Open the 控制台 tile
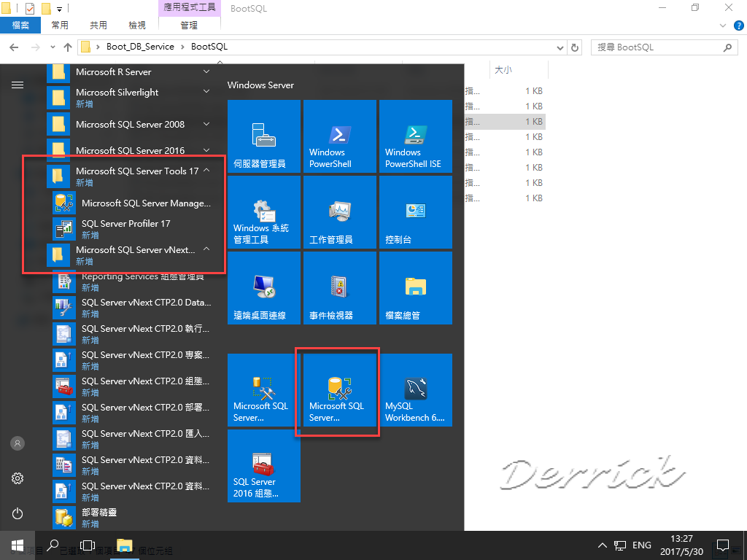Screen dimensions: 747x560 click(415, 212)
